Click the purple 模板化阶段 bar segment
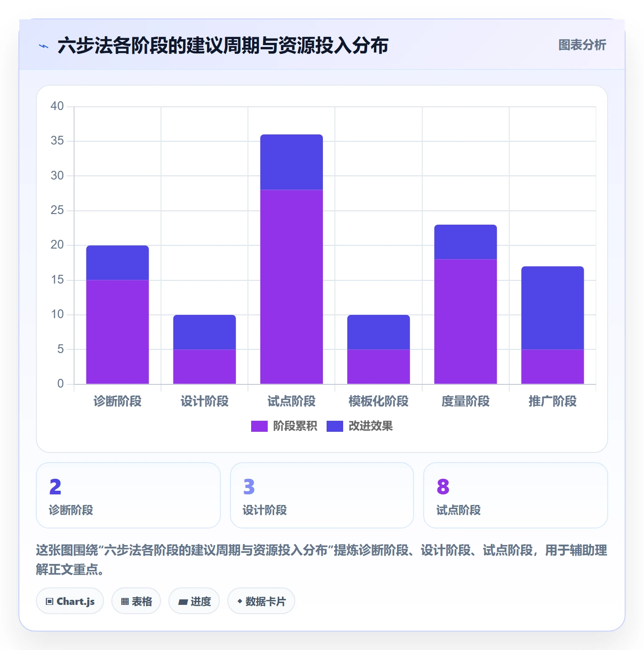Viewport: 644px width, 650px height. point(379,367)
